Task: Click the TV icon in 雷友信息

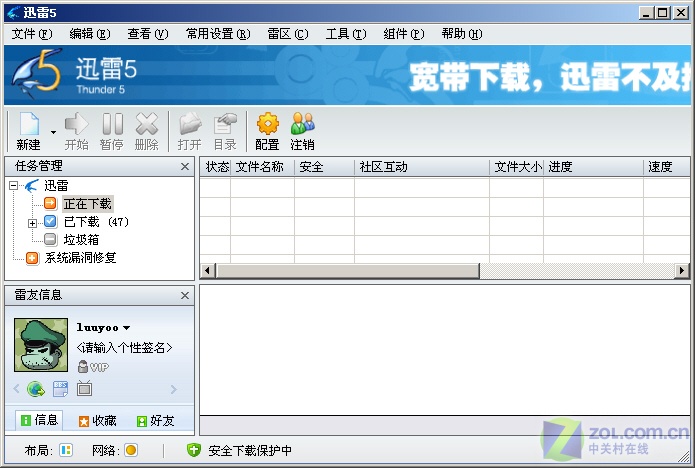Action: 84,389
